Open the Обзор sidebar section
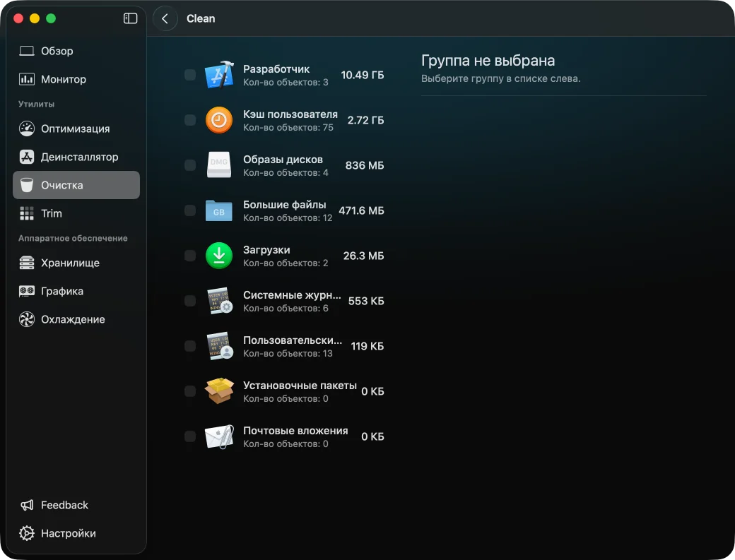 (76, 51)
